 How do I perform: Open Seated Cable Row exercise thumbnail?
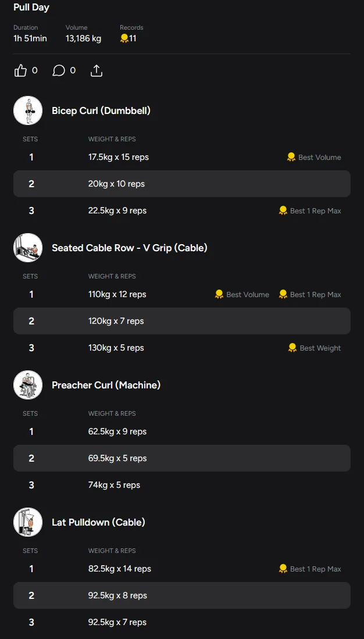tap(28, 248)
